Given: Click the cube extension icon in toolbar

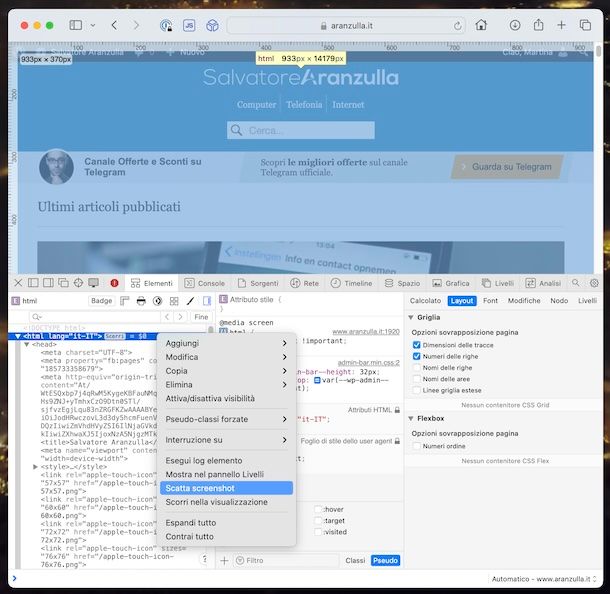Looking at the screenshot, I should point(212,26).
